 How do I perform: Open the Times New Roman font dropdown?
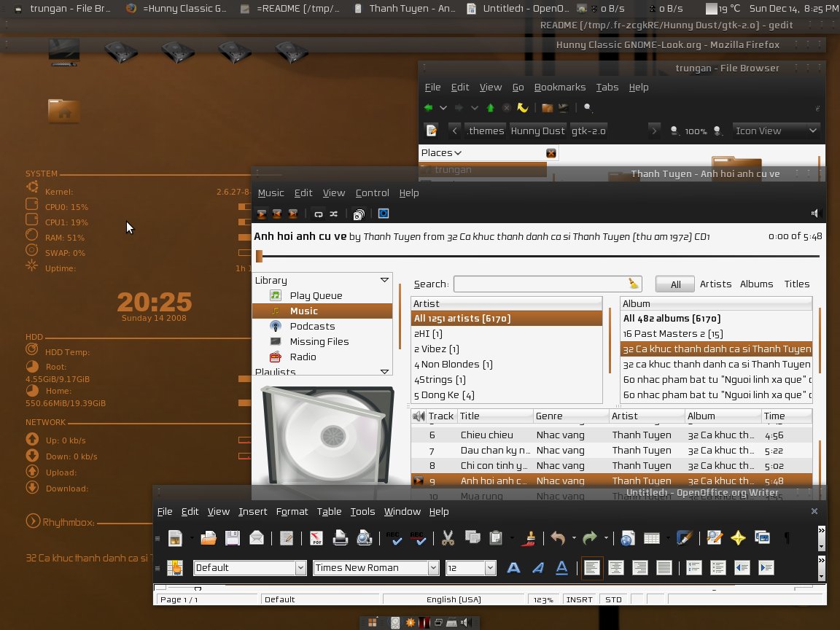tap(433, 568)
